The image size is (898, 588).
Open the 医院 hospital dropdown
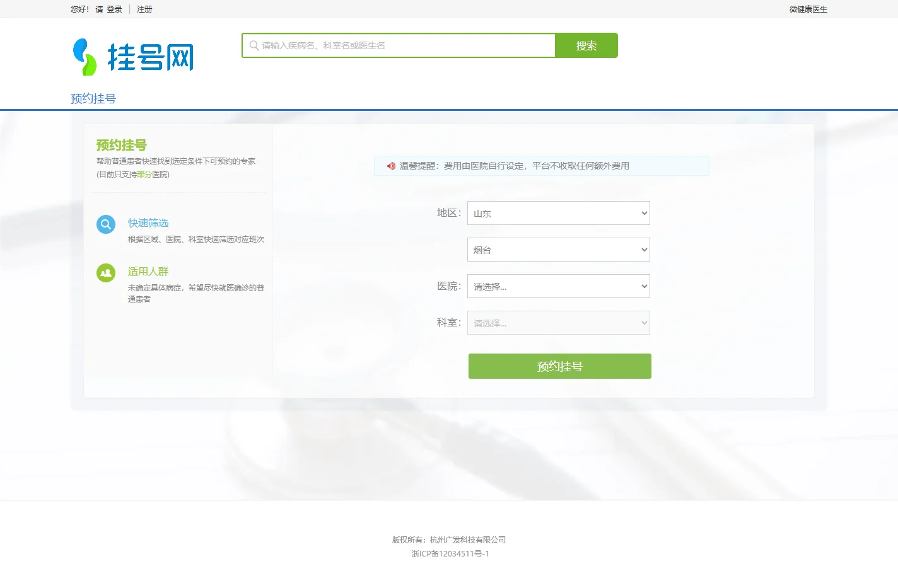click(559, 286)
